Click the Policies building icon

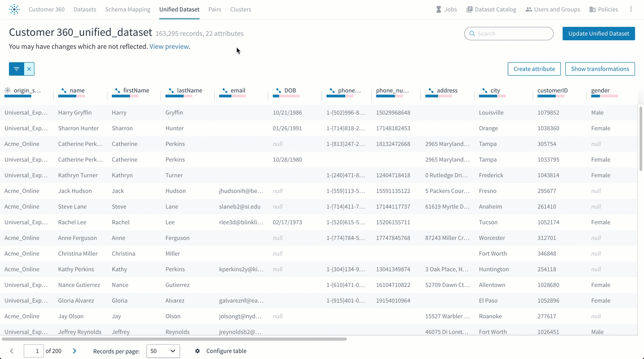coord(593,9)
